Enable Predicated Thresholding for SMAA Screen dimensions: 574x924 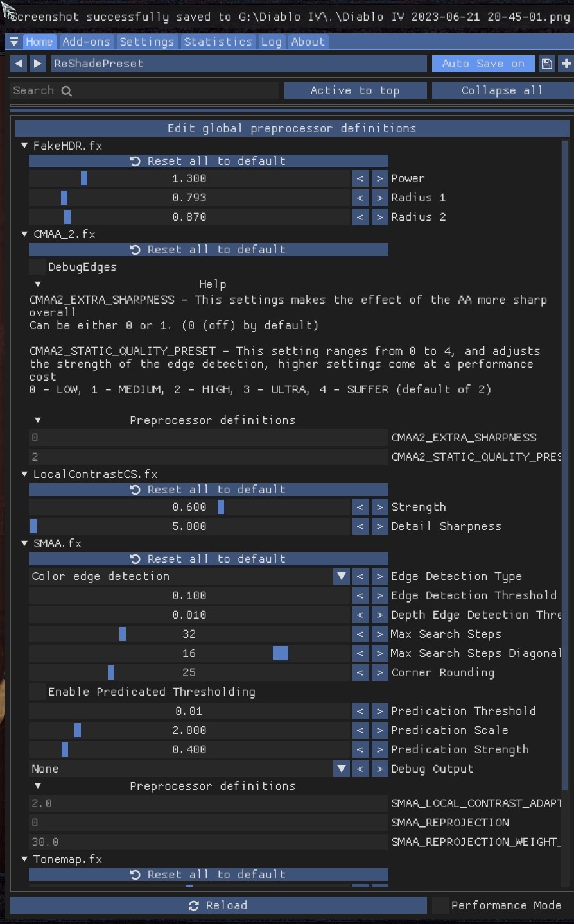36,692
